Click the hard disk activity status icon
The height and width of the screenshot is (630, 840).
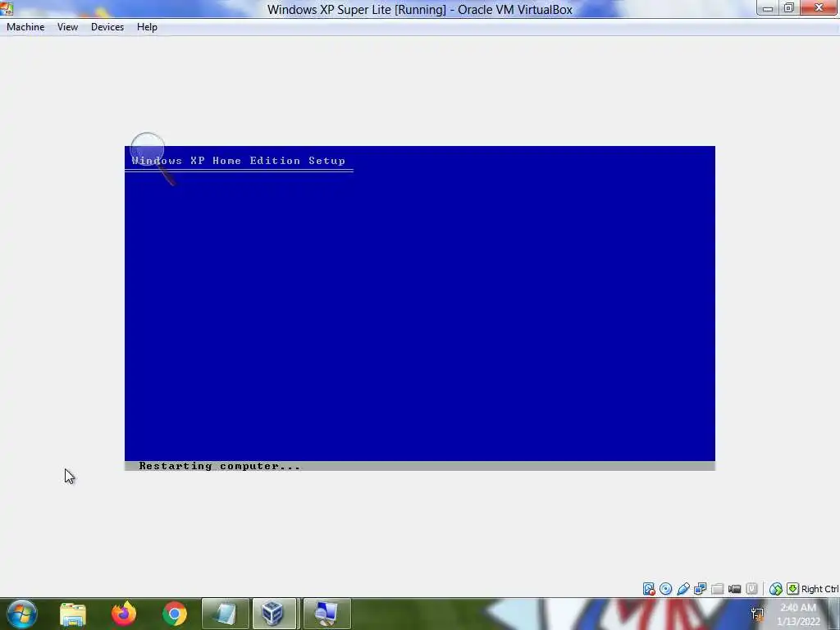point(649,589)
